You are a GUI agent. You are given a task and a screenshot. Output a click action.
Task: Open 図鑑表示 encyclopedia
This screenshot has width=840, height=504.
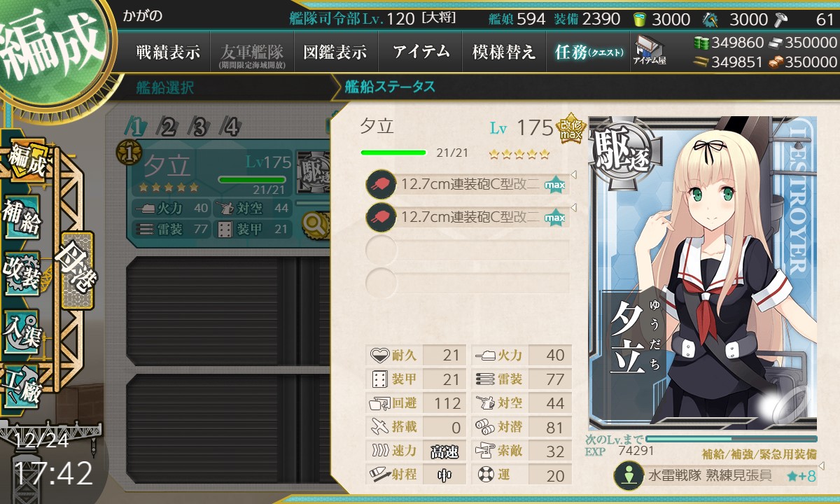336,52
